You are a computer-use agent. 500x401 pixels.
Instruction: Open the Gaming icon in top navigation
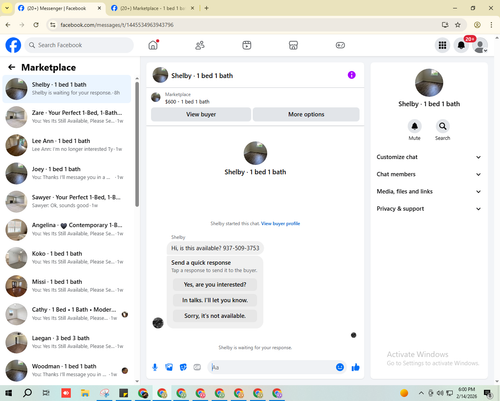coord(340,45)
